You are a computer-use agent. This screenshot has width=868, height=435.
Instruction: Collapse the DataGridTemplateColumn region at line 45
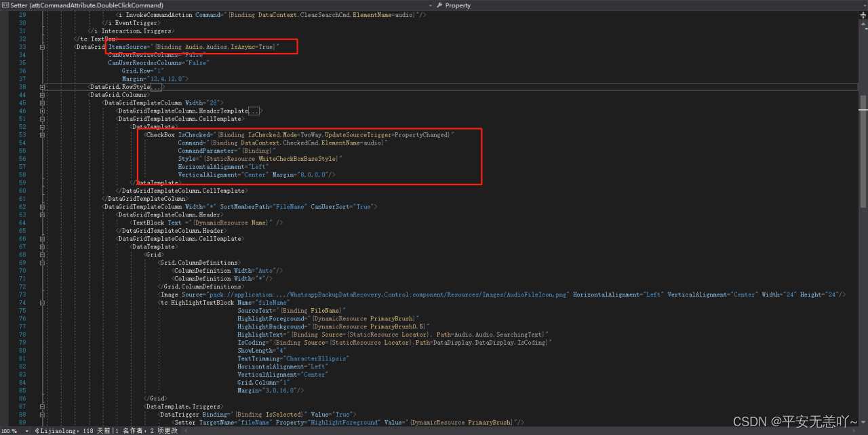click(42, 102)
